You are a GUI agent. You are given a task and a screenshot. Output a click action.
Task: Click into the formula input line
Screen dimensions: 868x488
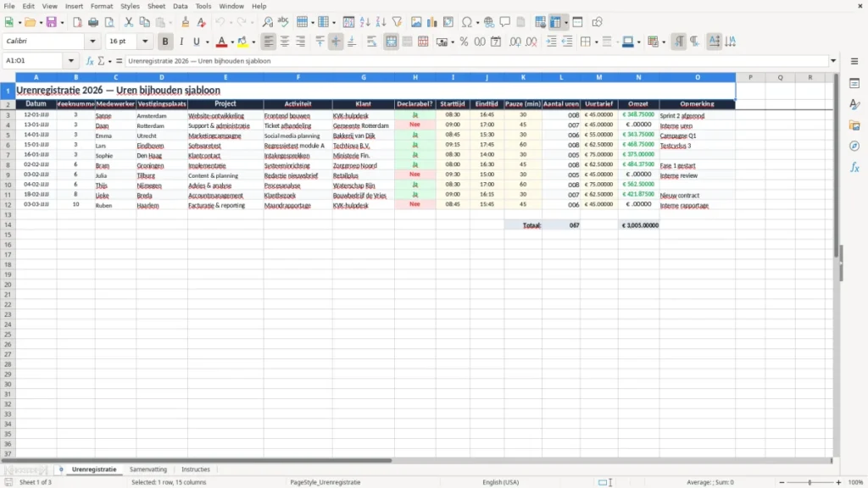click(476, 61)
